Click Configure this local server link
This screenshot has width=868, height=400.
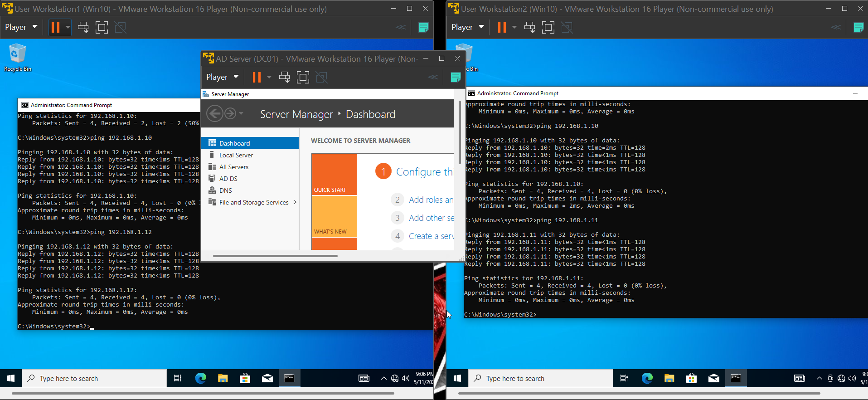(x=424, y=172)
